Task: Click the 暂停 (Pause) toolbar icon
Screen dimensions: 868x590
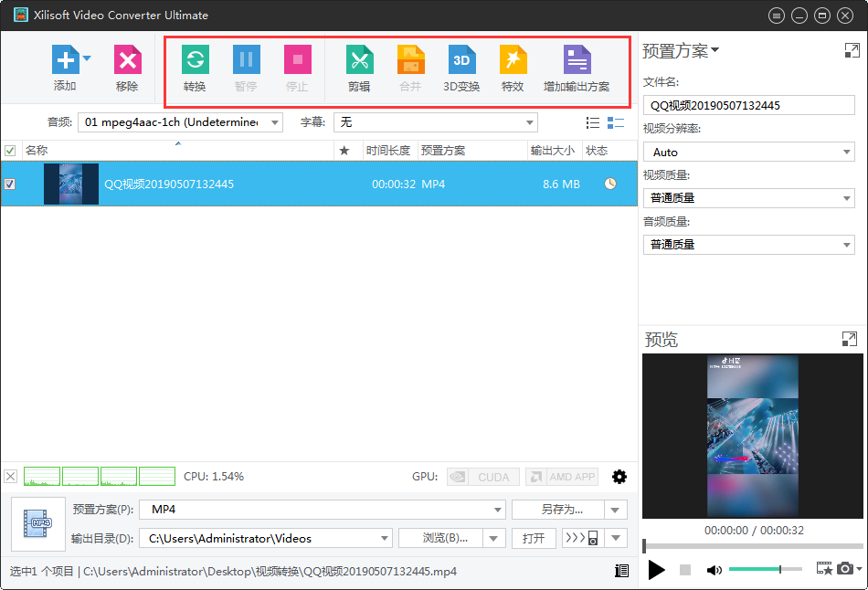Action: coord(247,59)
